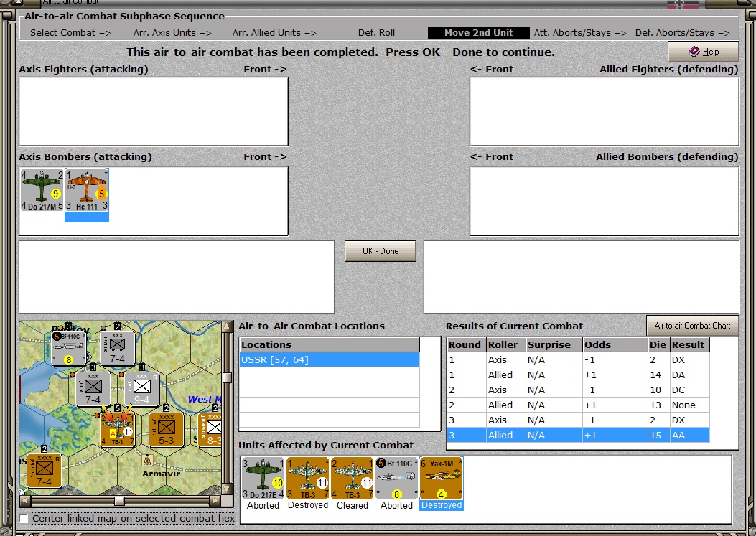Click the destroyed Yak-1M unit counter
Image resolution: width=756 pixels, height=536 pixels.
click(441, 479)
